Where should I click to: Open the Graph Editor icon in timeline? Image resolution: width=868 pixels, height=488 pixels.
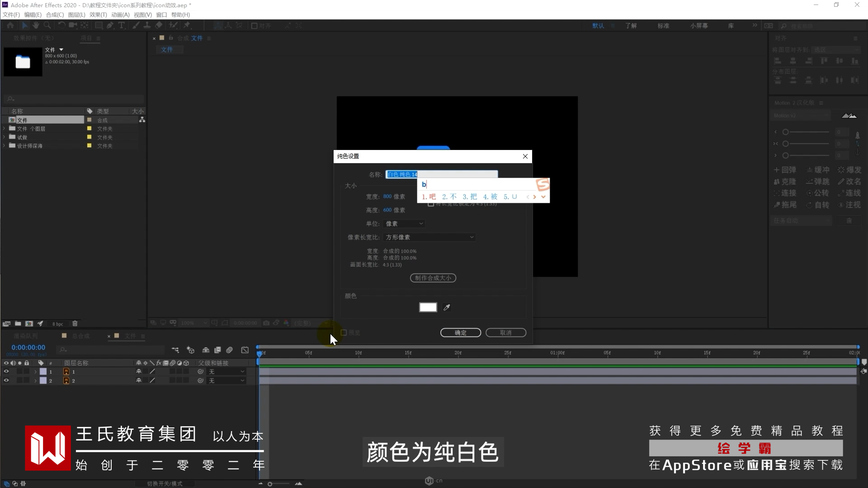click(x=245, y=350)
